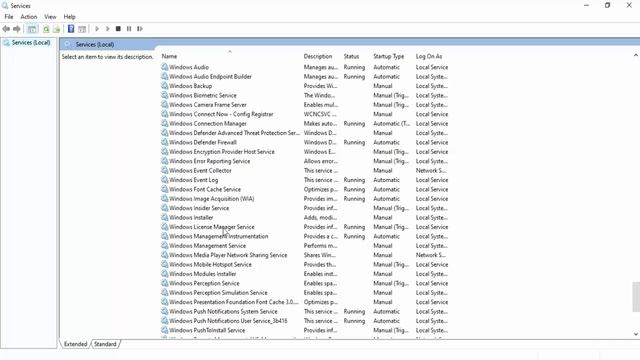Open the Action menu
The image size is (640, 360).
coord(29,17)
